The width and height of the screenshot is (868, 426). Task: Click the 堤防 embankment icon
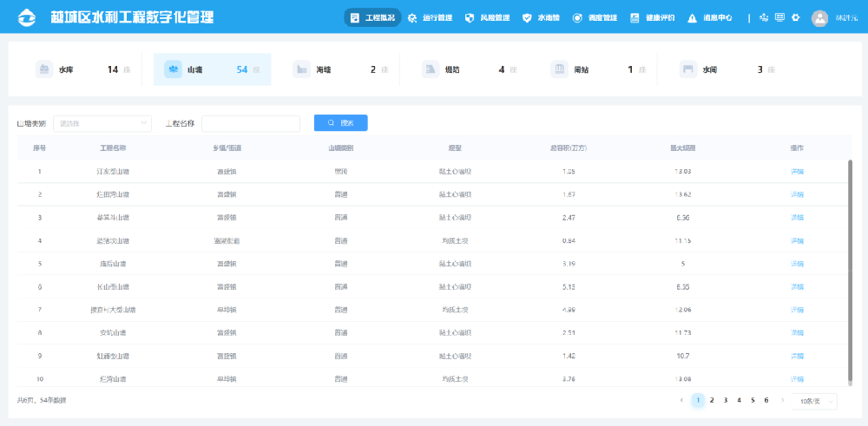(431, 69)
